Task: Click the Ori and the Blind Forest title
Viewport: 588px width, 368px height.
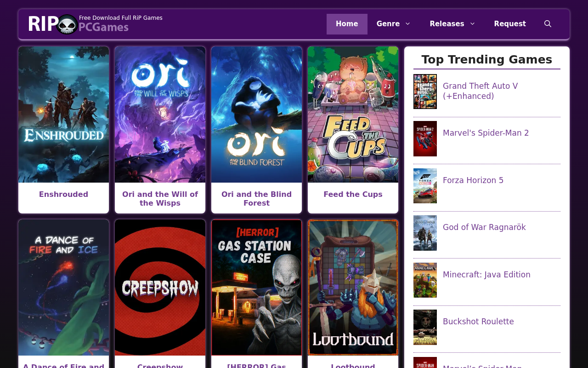Action: click(257, 199)
